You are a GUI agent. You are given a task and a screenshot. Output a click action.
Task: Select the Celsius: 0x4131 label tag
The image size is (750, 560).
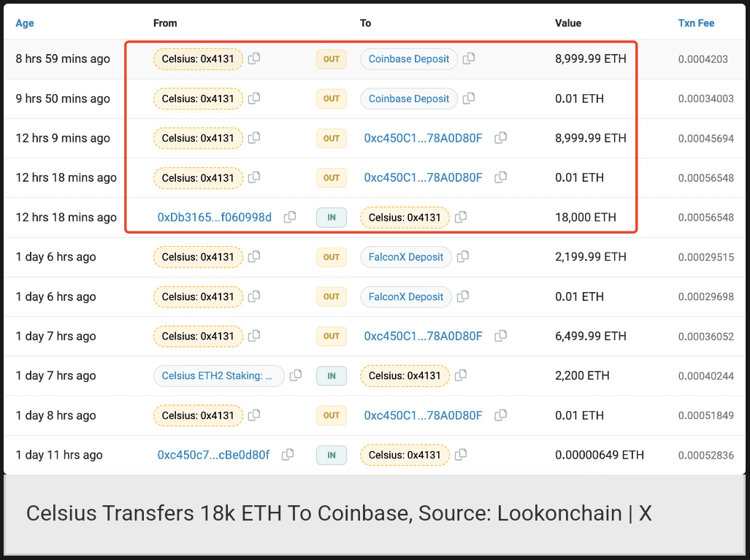198,58
